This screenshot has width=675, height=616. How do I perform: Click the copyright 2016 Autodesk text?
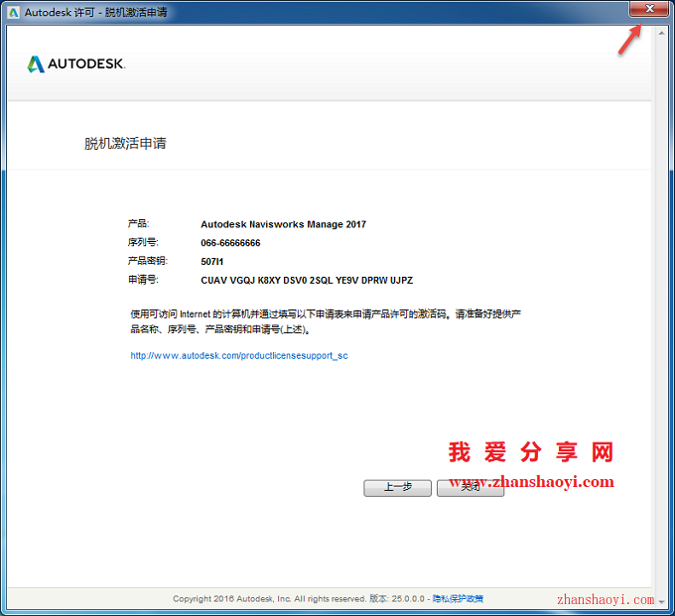pyautogui.click(x=269, y=599)
